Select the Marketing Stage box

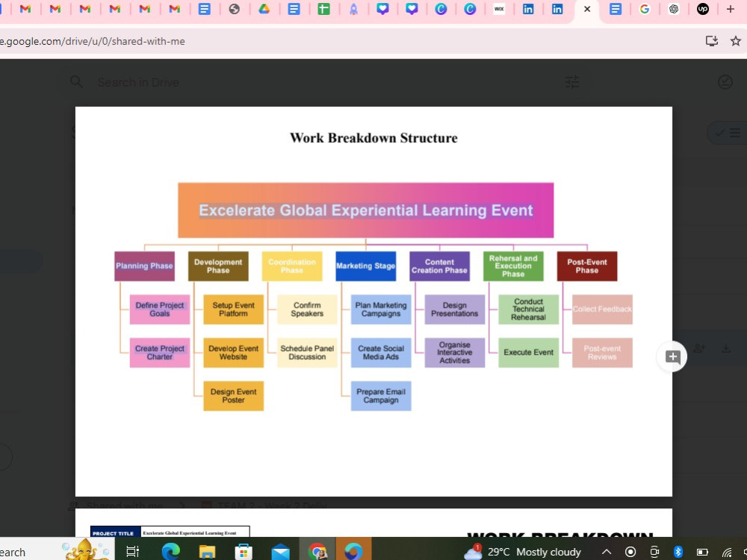365,266
